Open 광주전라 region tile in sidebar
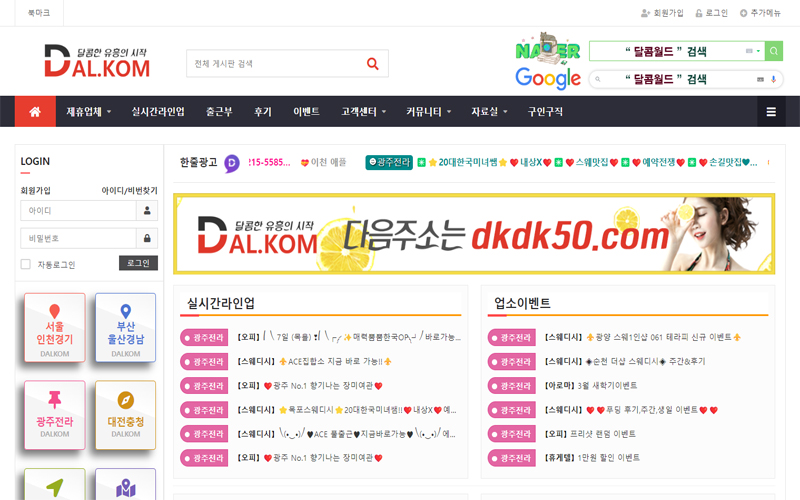800x500 pixels. (x=55, y=415)
